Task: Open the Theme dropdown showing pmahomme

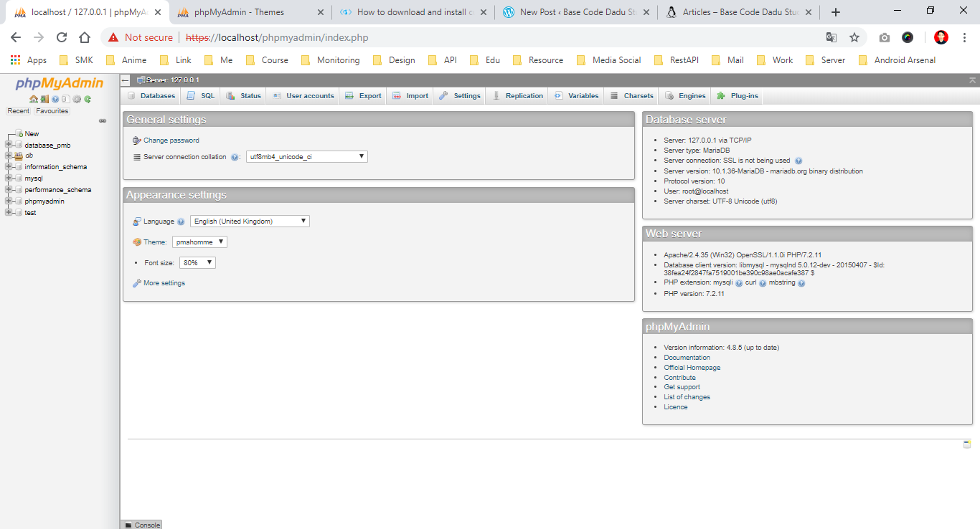Action: pos(199,242)
